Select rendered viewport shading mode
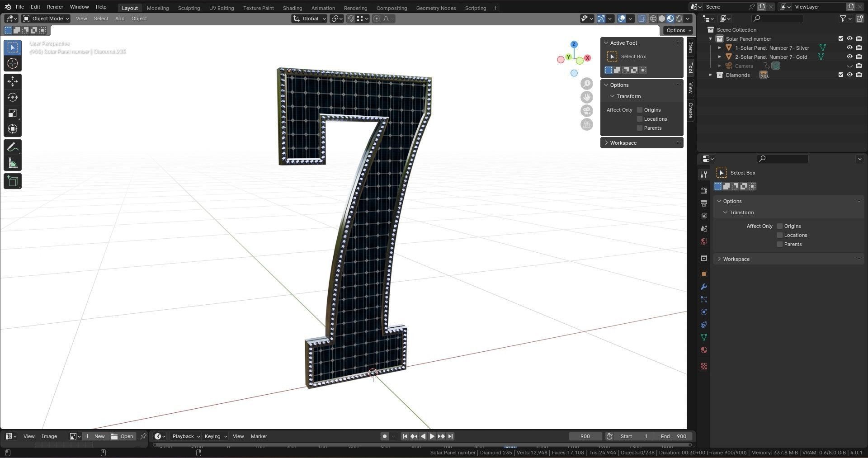 click(x=679, y=19)
